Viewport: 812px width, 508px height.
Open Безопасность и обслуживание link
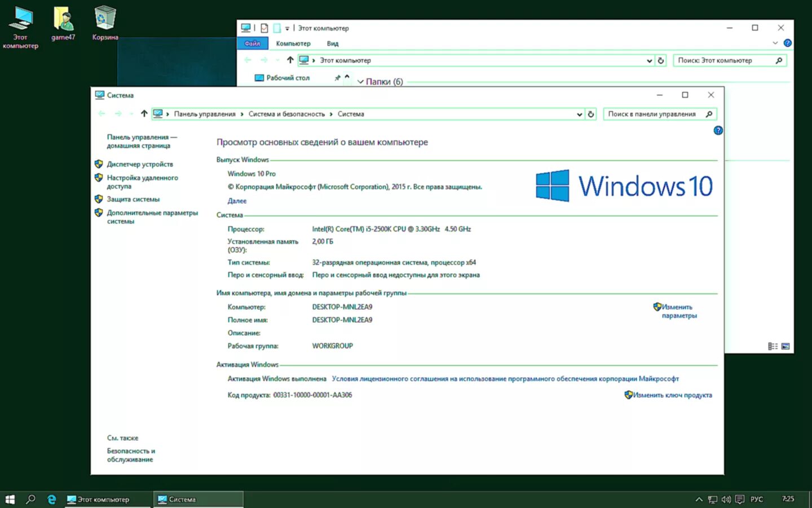[131, 455]
